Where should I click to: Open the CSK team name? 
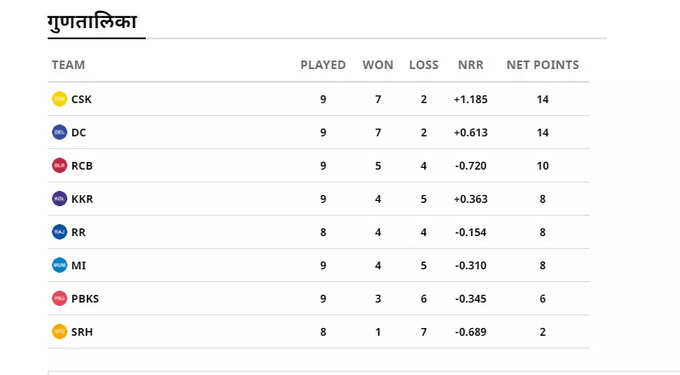pyautogui.click(x=82, y=99)
